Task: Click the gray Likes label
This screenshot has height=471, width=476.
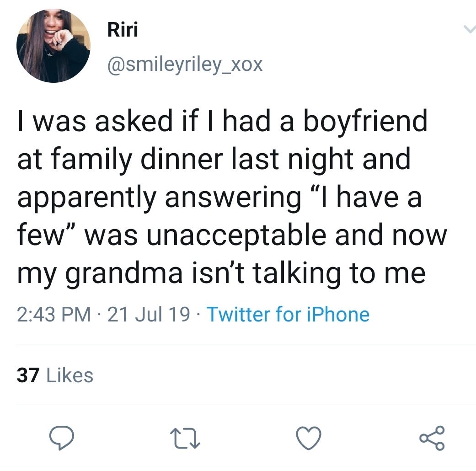Action: [x=70, y=375]
